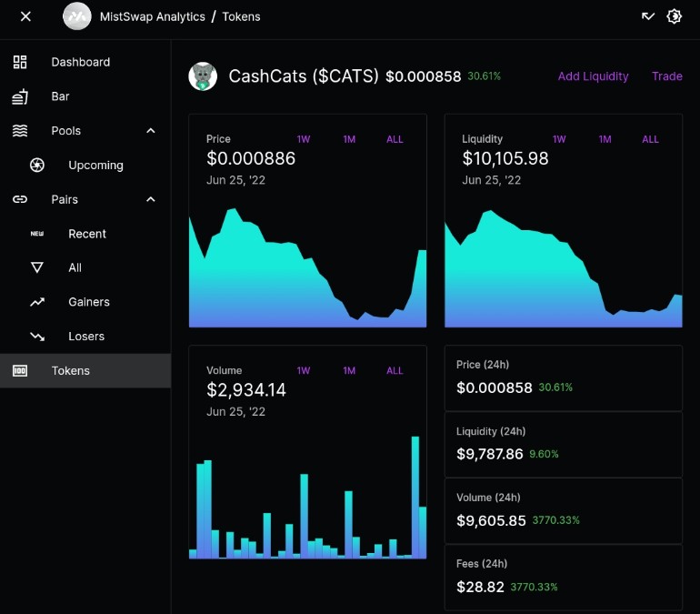
Task: Open the Bar section icon
Action: (20, 96)
